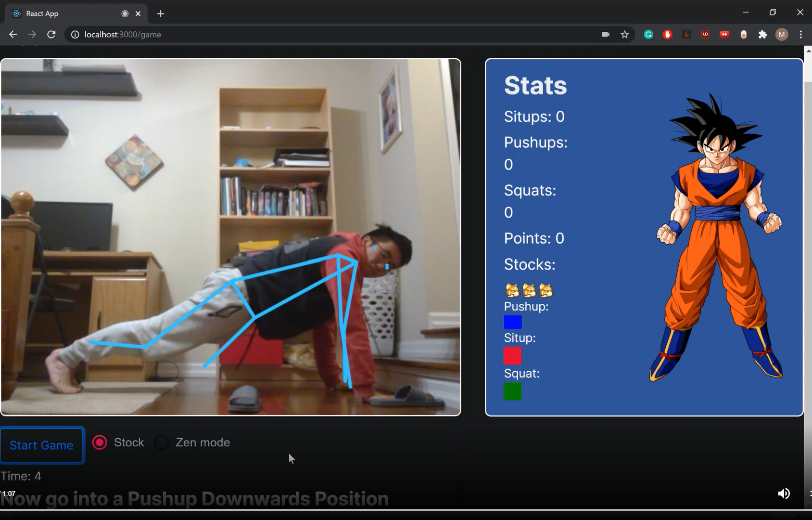
Task: Open site information icon beside localhost URL
Action: point(75,35)
